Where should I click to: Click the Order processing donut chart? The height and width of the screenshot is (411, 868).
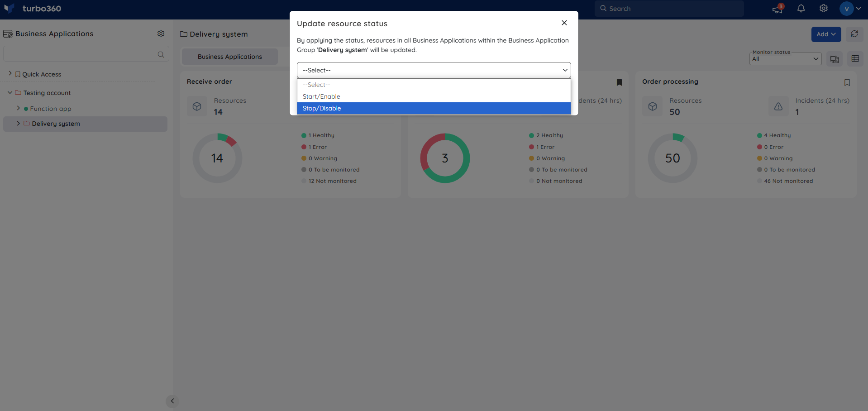pyautogui.click(x=673, y=158)
